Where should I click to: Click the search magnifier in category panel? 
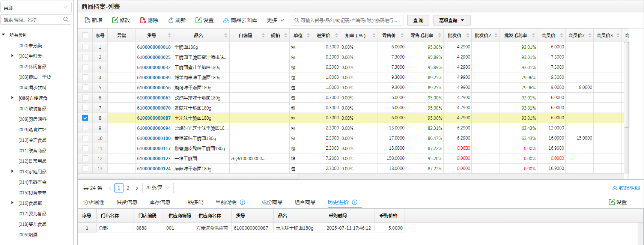(x=66, y=20)
